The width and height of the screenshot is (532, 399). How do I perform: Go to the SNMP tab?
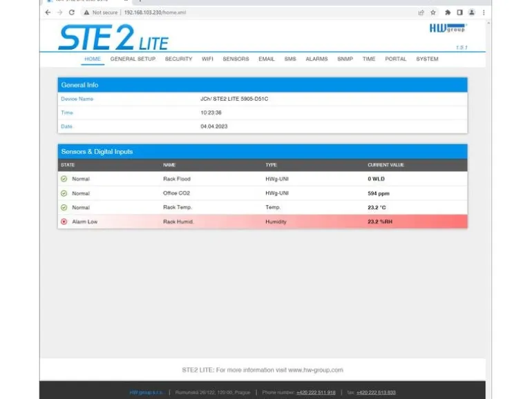(345, 59)
